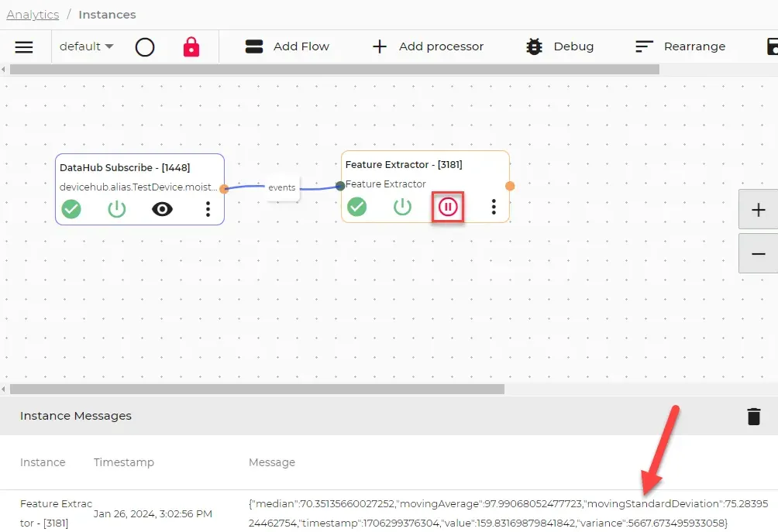Zoom out the canvas with minus
Image resolution: width=778 pixels, height=532 pixels.
pos(758,254)
